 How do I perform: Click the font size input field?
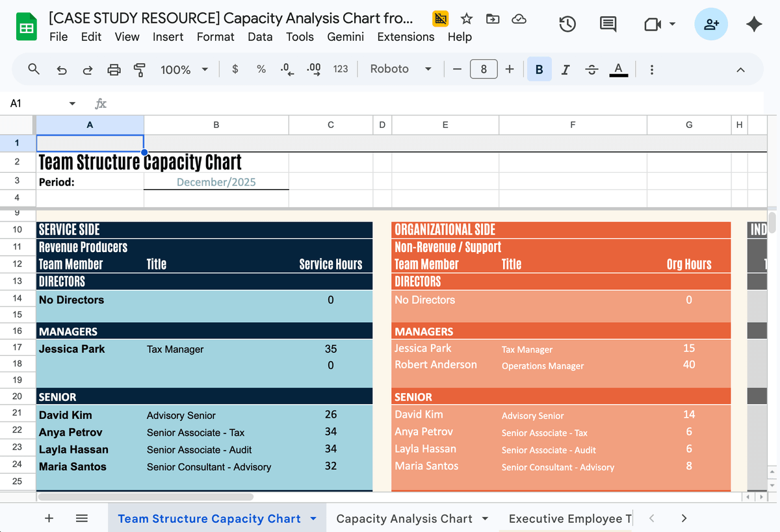(484, 69)
